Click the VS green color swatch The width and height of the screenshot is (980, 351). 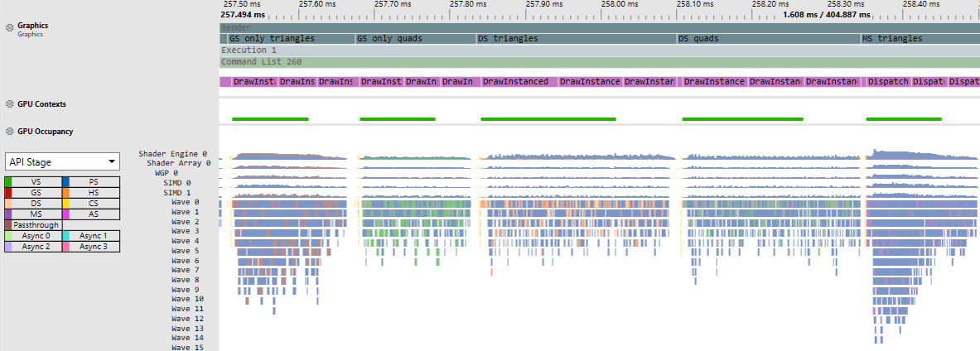pos(9,182)
